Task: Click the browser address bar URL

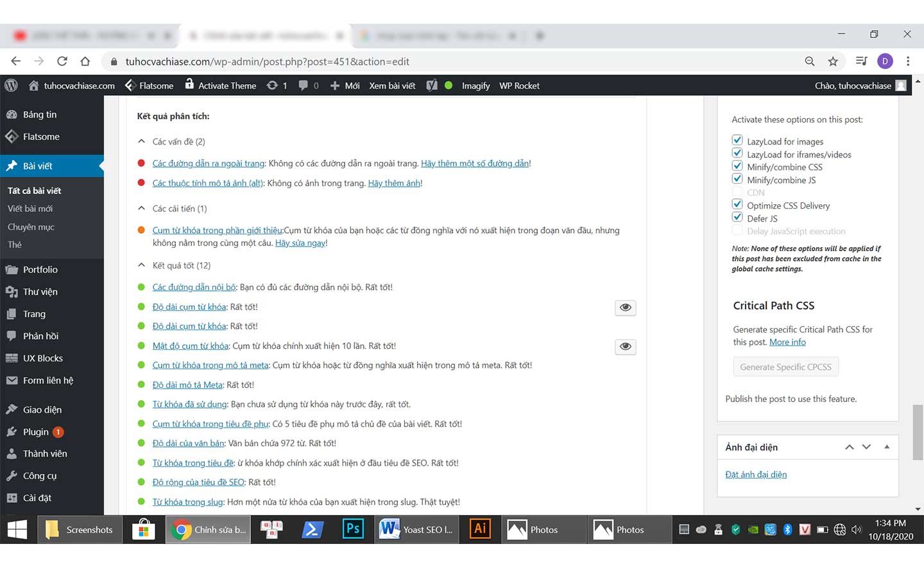Action: 267,62
